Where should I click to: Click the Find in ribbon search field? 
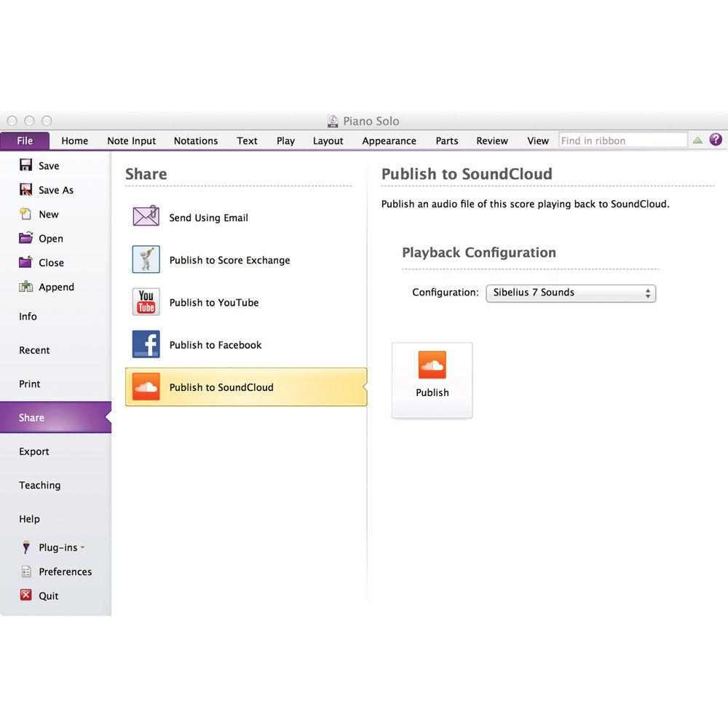pos(622,141)
